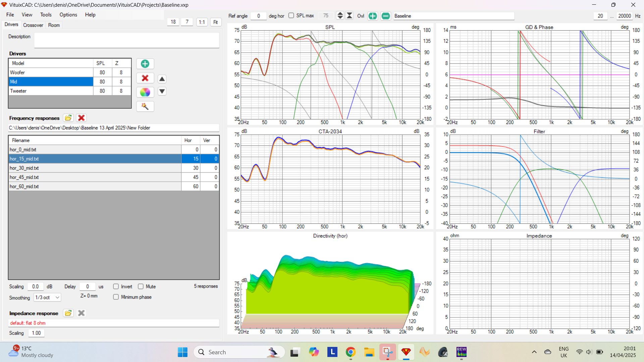Move driver down arrow
Screen dimensions: 644x362
162,91
